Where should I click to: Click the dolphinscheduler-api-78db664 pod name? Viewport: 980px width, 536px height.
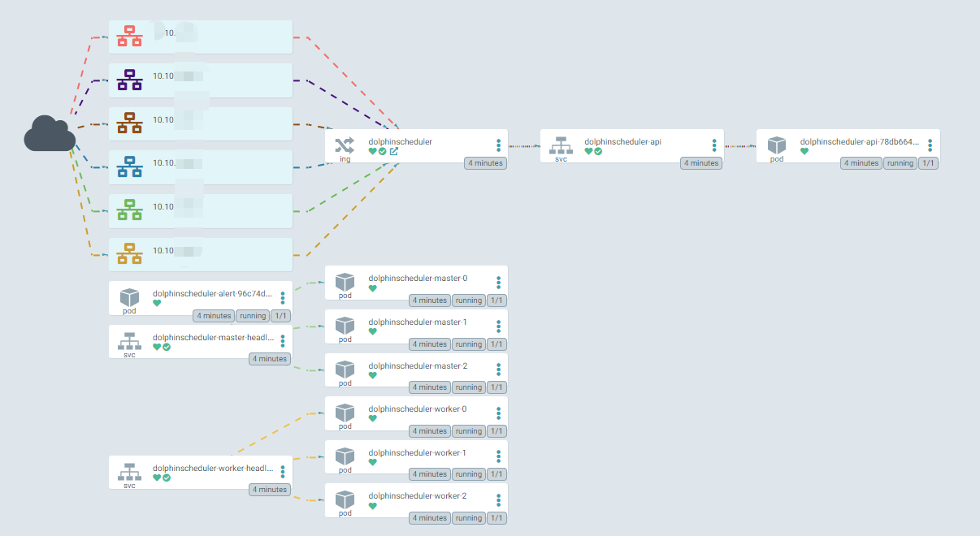click(x=860, y=141)
